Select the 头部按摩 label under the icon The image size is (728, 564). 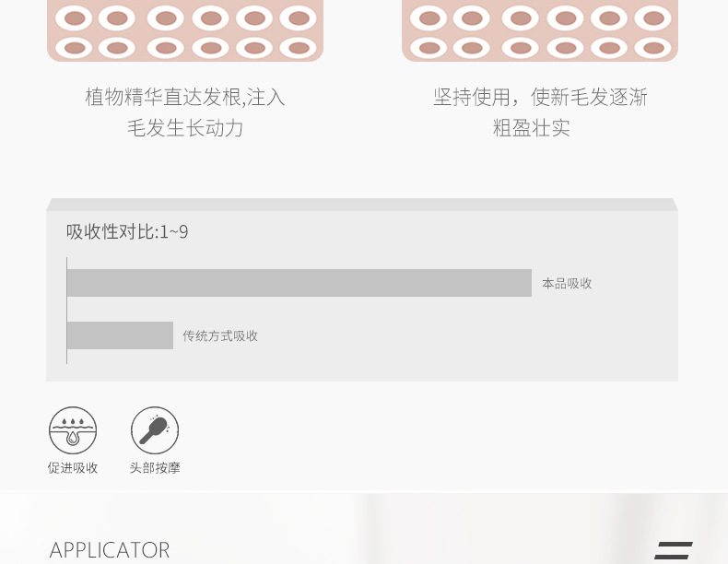155,467
